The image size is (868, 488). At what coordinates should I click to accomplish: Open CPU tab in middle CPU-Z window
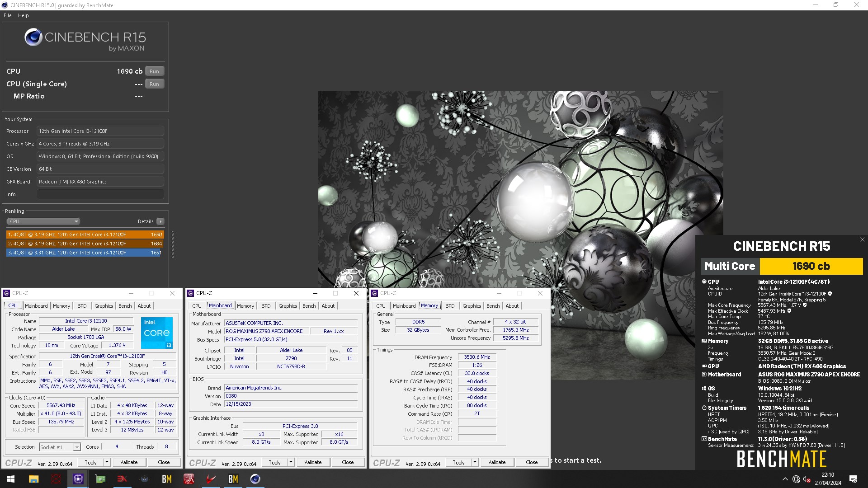tap(197, 306)
